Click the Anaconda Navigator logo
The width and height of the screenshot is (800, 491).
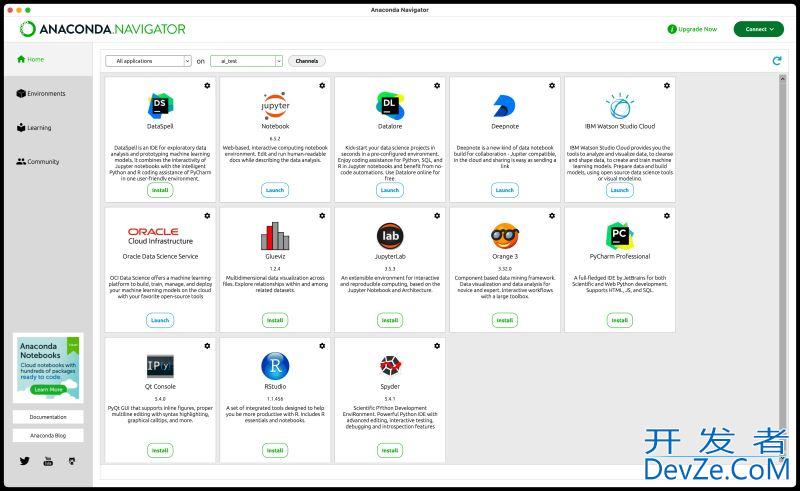pos(103,29)
